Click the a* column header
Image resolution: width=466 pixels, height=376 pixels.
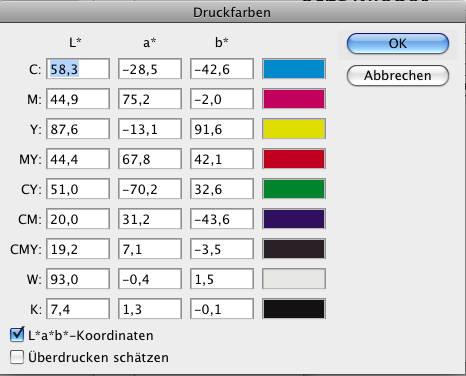tap(149, 42)
